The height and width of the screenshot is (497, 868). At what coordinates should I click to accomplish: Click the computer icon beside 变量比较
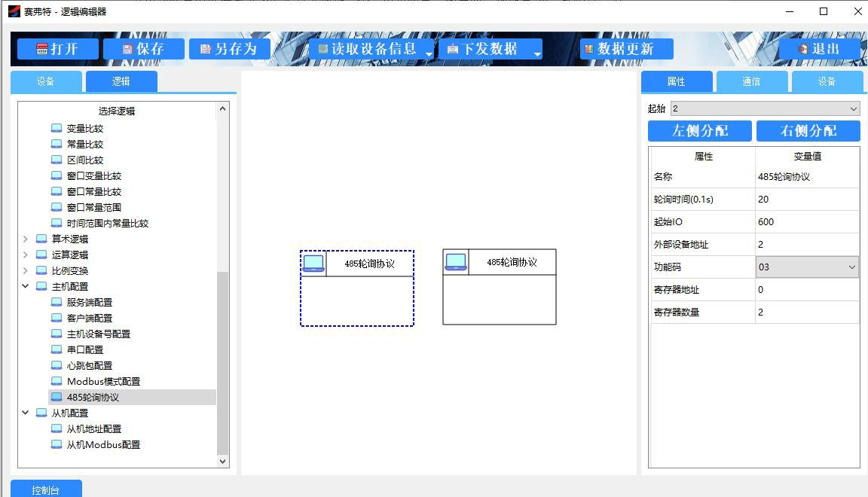[x=57, y=128]
